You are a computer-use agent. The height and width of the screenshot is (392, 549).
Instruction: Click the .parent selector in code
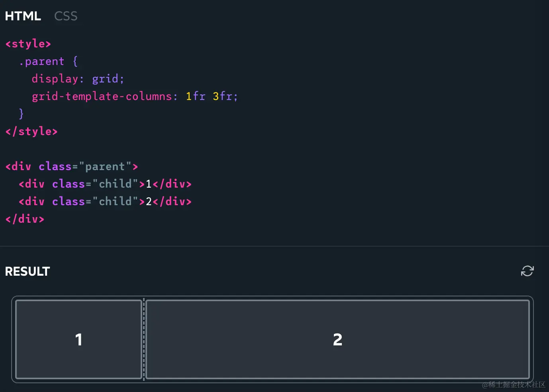(42, 61)
